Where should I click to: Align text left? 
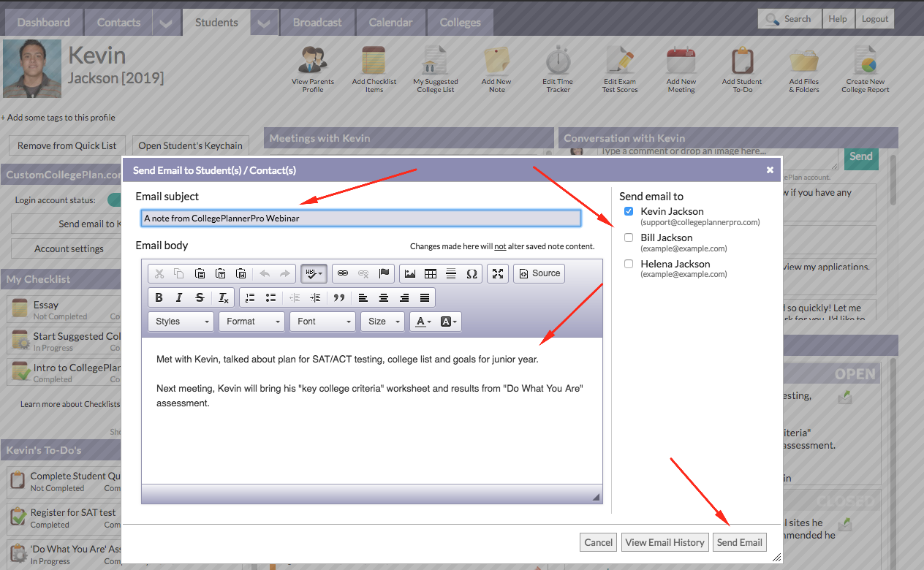coord(363,297)
